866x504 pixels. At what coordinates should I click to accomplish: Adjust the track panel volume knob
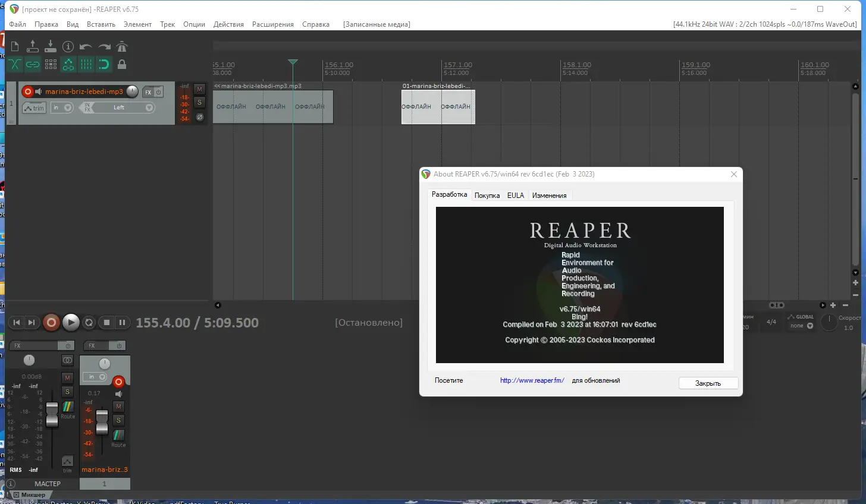(x=132, y=91)
